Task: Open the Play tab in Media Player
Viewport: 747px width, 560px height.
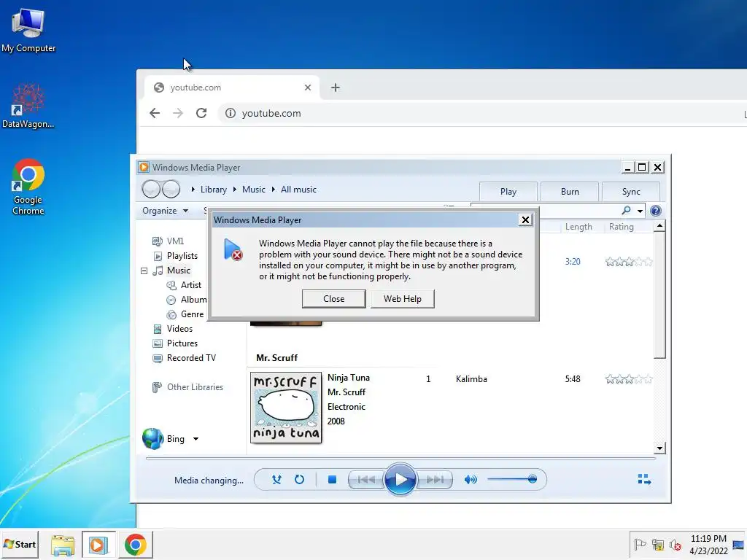Action: 508,192
